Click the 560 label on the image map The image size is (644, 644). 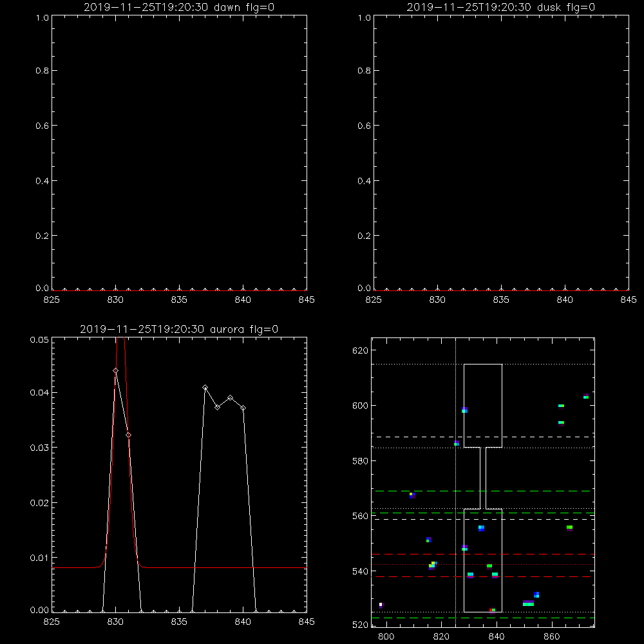click(360, 516)
